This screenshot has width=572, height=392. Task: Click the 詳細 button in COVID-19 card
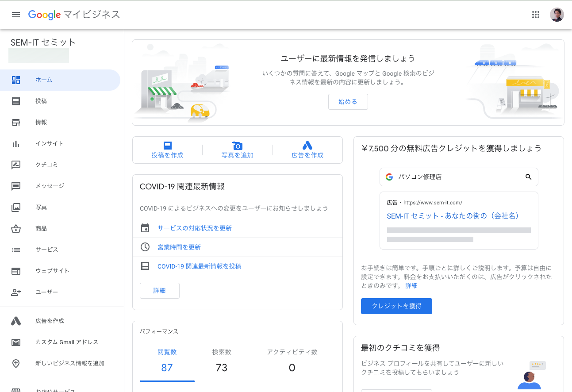(160, 291)
